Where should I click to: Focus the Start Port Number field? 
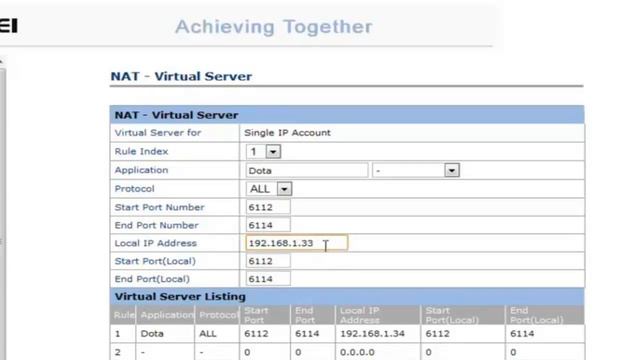click(268, 207)
